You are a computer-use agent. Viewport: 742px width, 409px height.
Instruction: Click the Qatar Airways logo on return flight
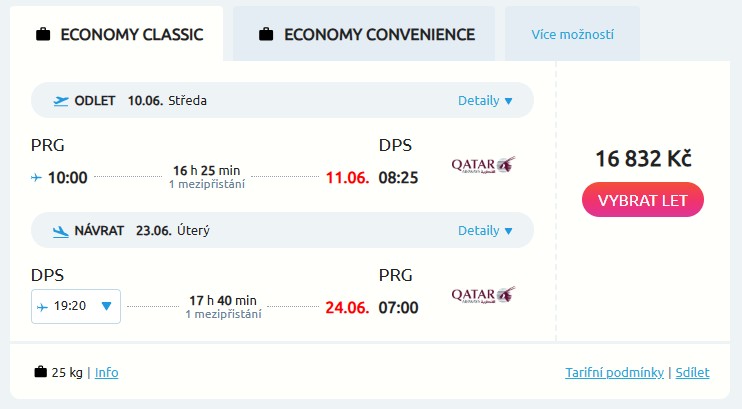[483, 295]
